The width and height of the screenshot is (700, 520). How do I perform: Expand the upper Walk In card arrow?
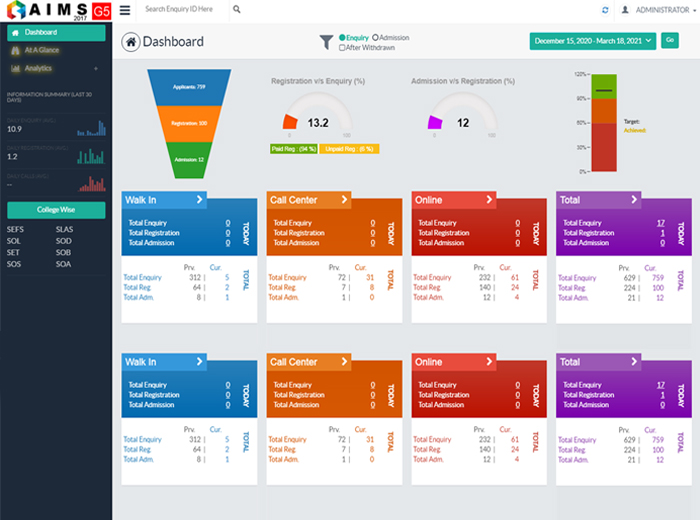pyautogui.click(x=200, y=200)
